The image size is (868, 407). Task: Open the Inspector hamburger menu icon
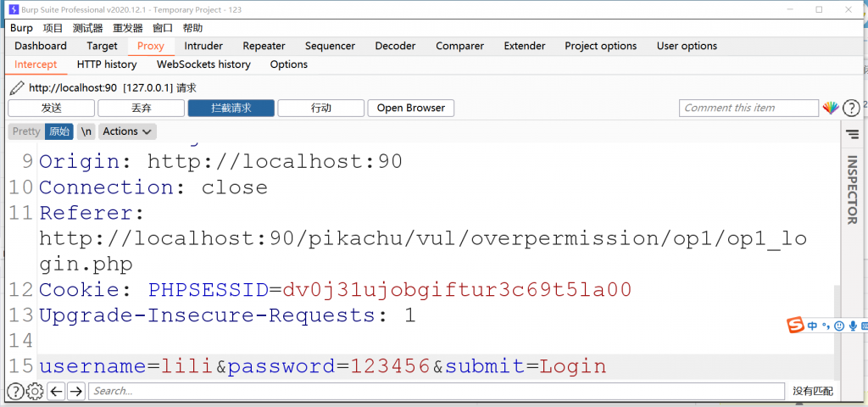pyautogui.click(x=851, y=133)
